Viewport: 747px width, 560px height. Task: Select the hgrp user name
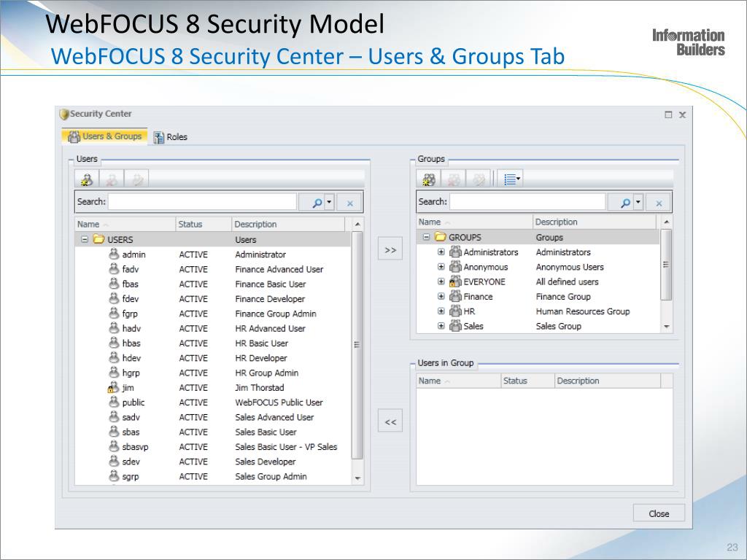[131, 373]
